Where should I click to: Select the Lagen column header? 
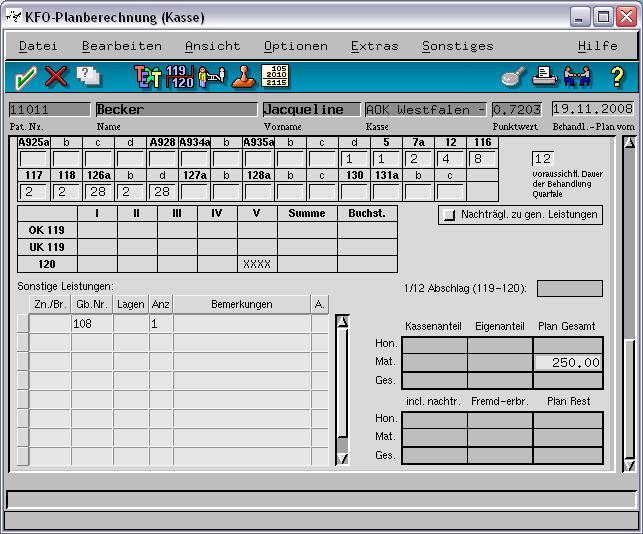pyautogui.click(x=131, y=304)
